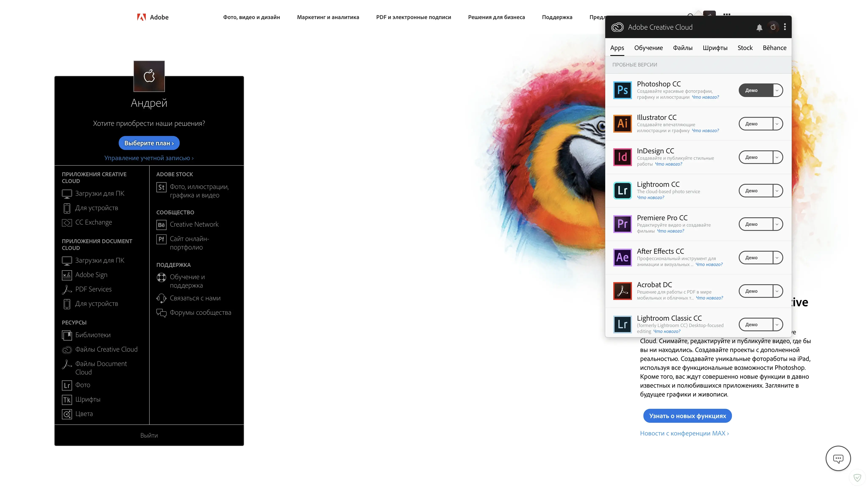
Task: Open PDF Services link
Action: pyautogui.click(x=93, y=289)
